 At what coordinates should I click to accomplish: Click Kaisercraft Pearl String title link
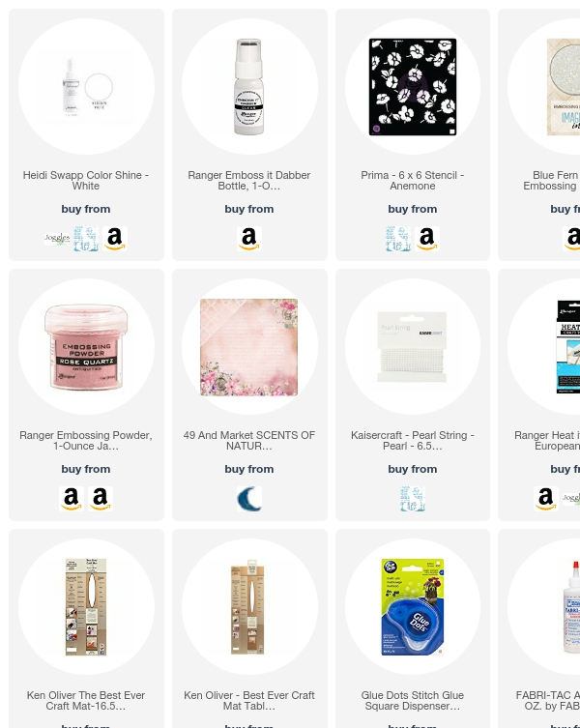(413, 441)
